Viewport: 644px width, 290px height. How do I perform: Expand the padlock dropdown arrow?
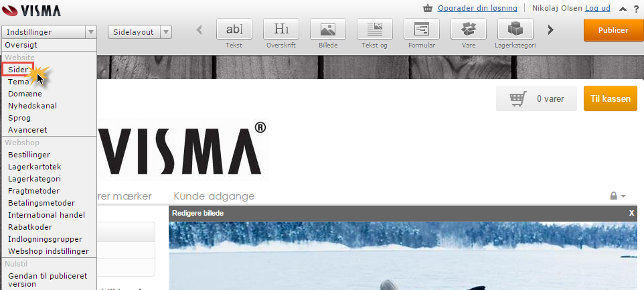pos(623,196)
